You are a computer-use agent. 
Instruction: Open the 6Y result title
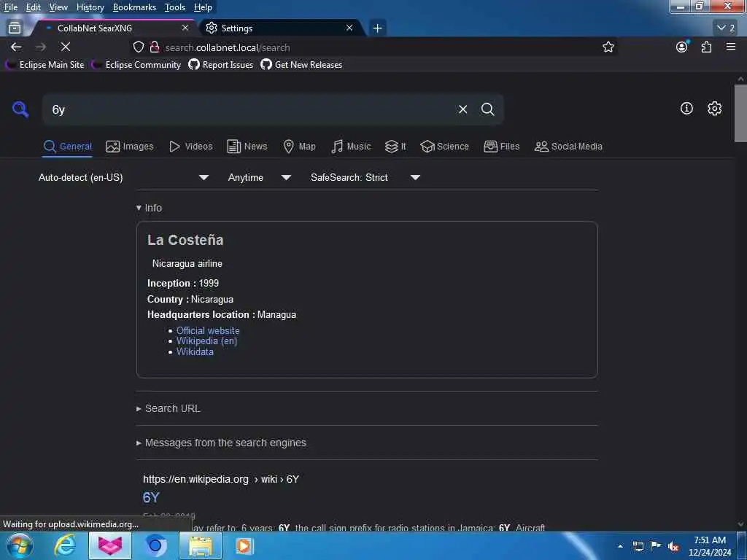tap(150, 497)
